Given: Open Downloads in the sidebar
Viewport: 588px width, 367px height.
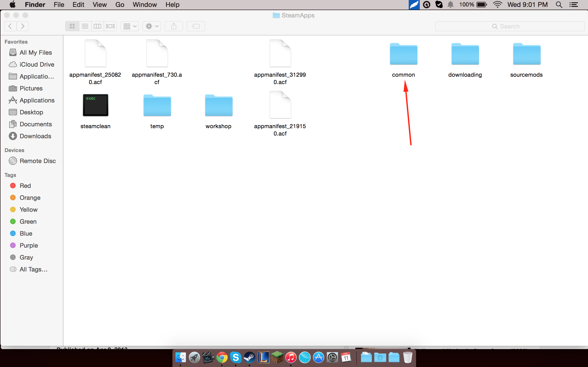Looking at the screenshot, I should pyautogui.click(x=35, y=136).
